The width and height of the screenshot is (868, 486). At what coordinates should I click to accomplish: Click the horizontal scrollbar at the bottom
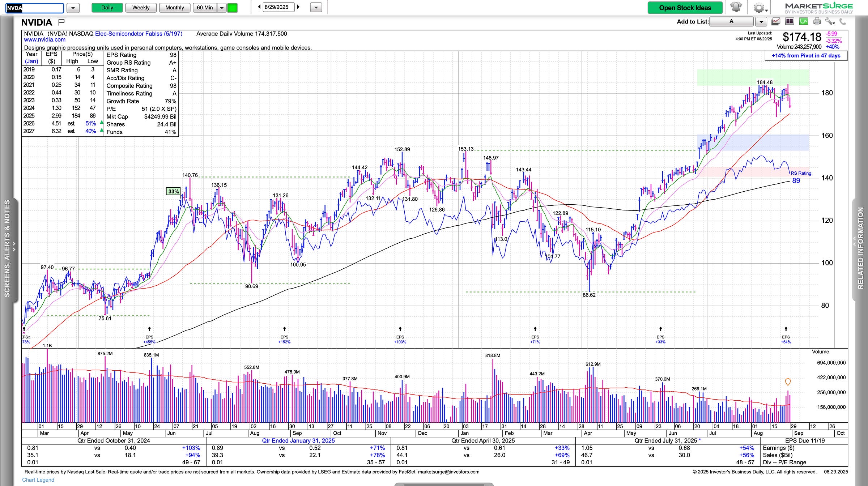(444, 484)
